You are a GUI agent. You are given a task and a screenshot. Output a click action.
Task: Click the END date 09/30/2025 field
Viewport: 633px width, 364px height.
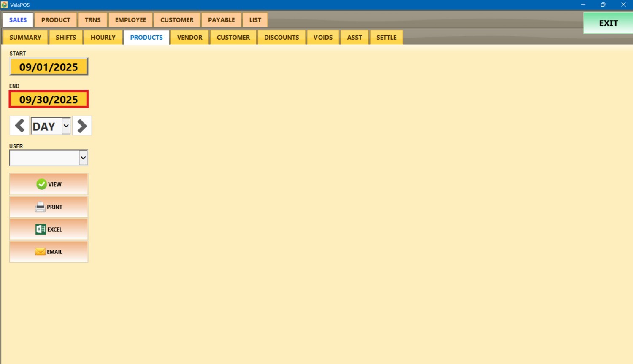pyautogui.click(x=49, y=100)
